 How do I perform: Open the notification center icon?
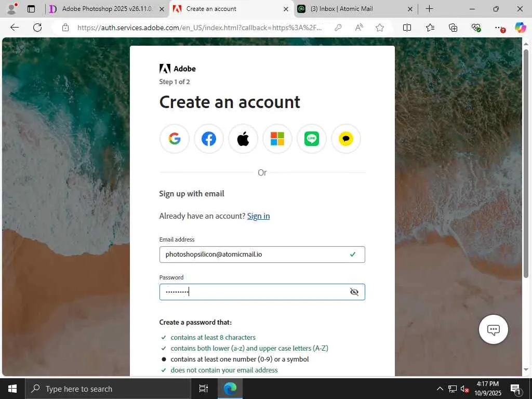[x=516, y=389]
